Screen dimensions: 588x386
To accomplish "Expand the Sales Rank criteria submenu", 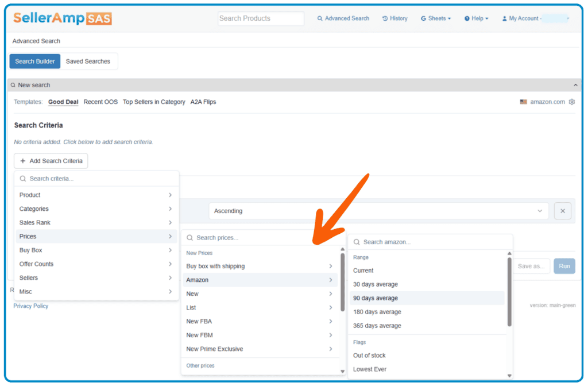I will click(x=96, y=223).
